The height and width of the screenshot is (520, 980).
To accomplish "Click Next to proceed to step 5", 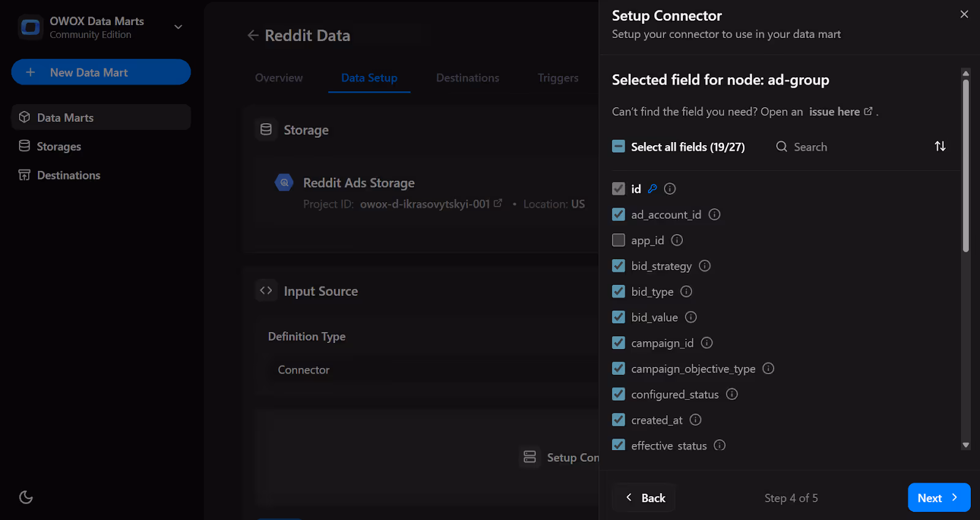I will tap(939, 498).
